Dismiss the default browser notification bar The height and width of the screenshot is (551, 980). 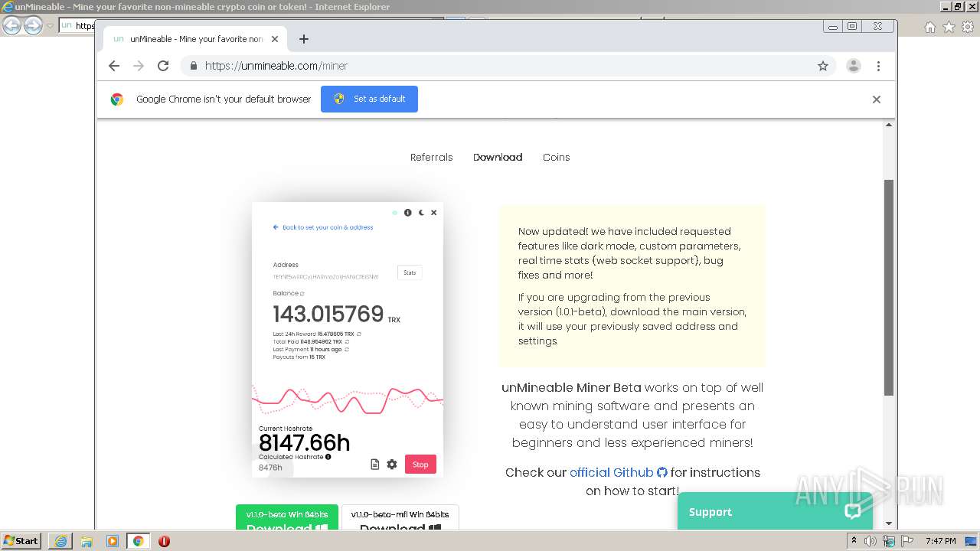pyautogui.click(x=877, y=99)
